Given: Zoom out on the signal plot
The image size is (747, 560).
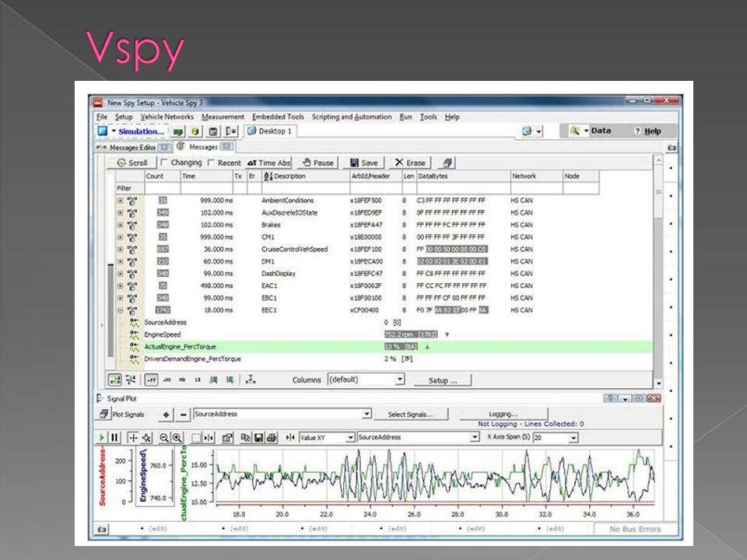Looking at the screenshot, I should pyautogui.click(x=164, y=438).
